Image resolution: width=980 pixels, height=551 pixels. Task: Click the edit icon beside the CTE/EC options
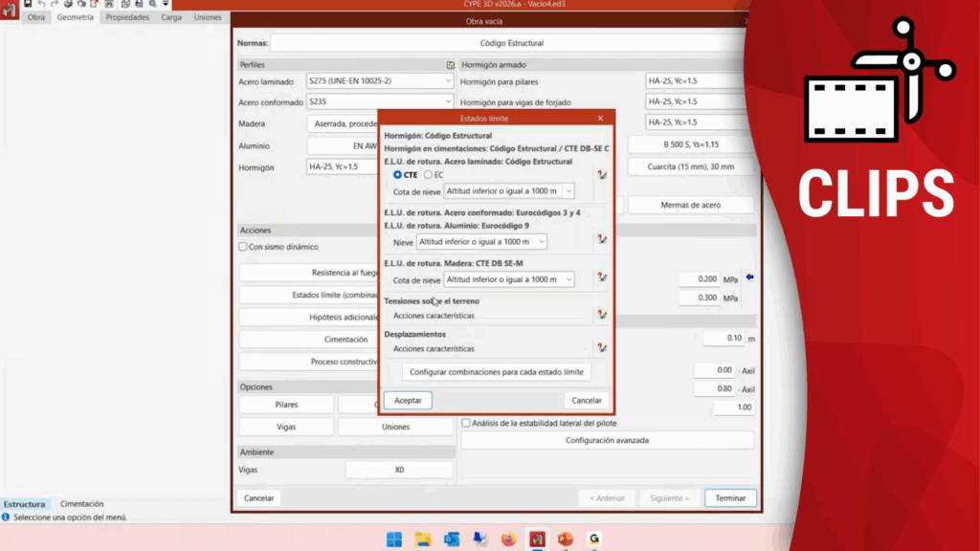(602, 175)
